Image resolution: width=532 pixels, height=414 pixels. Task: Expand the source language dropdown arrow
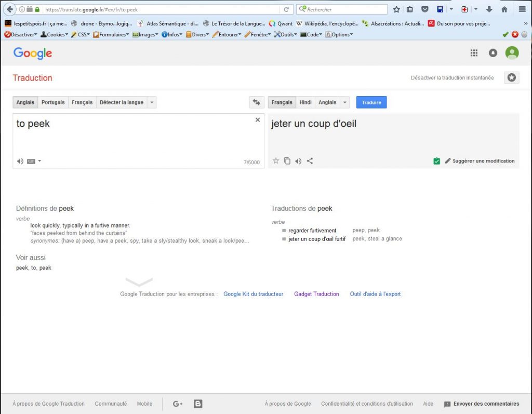pos(152,102)
